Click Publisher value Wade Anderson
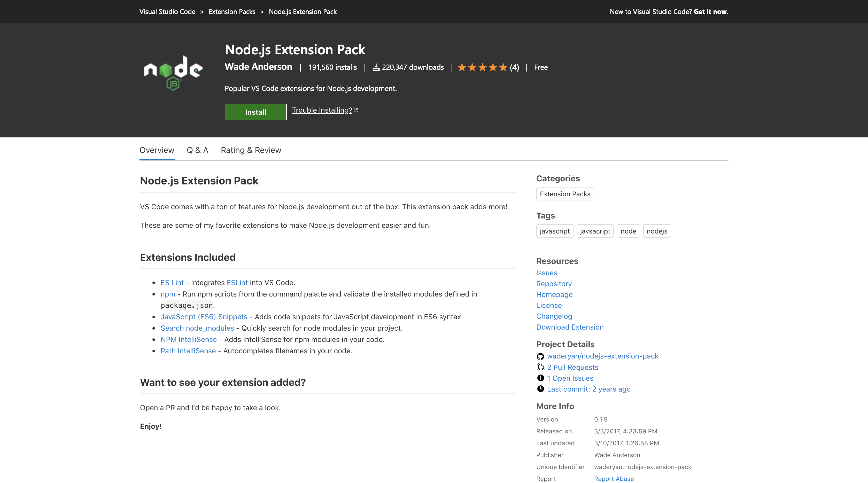The image size is (868, 483). click(x=617, y=455)
